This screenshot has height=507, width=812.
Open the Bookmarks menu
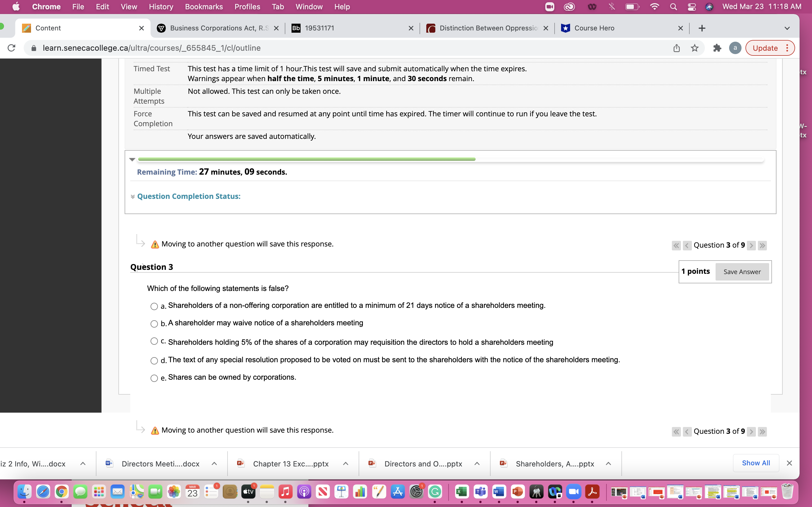204,7
